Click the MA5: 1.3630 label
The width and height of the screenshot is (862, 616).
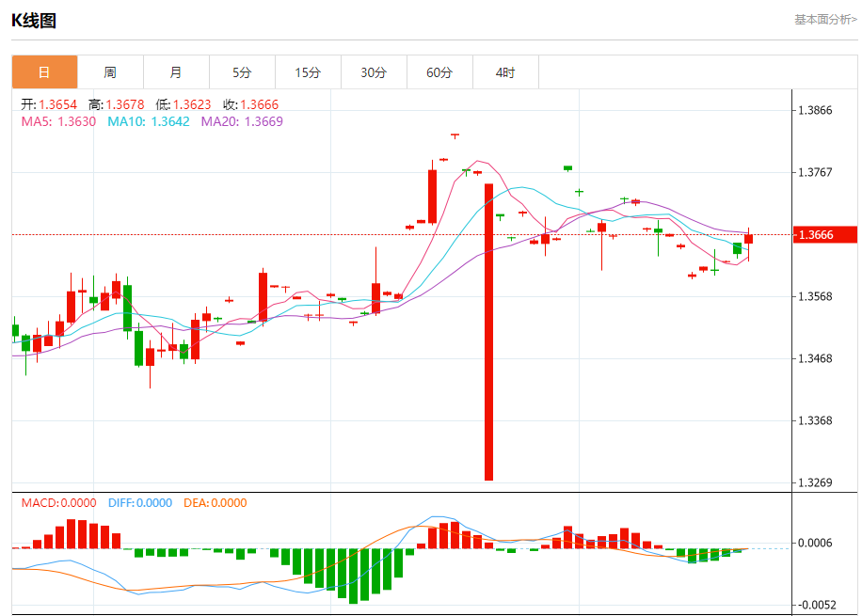pyautogui.click(x=59, y=121)
